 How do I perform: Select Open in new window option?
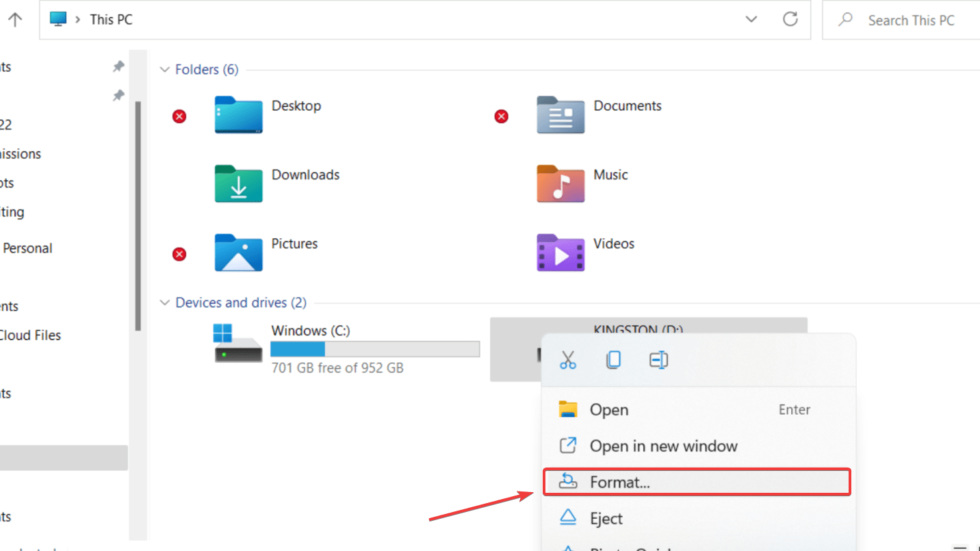point(663,446)
